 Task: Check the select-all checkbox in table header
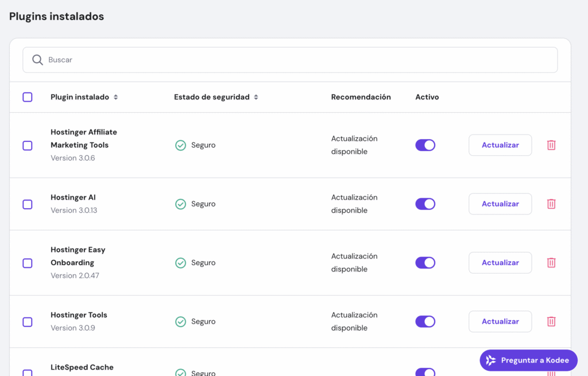(x=27, y=97)
